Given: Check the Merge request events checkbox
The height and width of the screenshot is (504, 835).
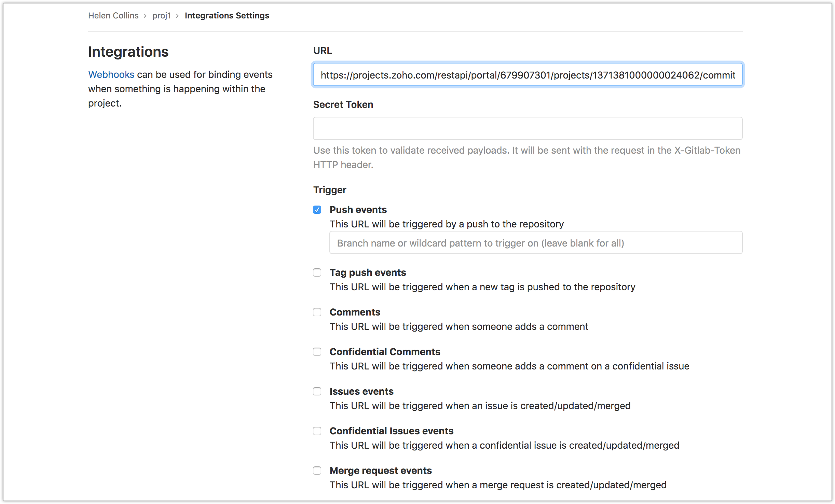Looking at the screenshot, I should pyautogui.click(x=317, y=471).
